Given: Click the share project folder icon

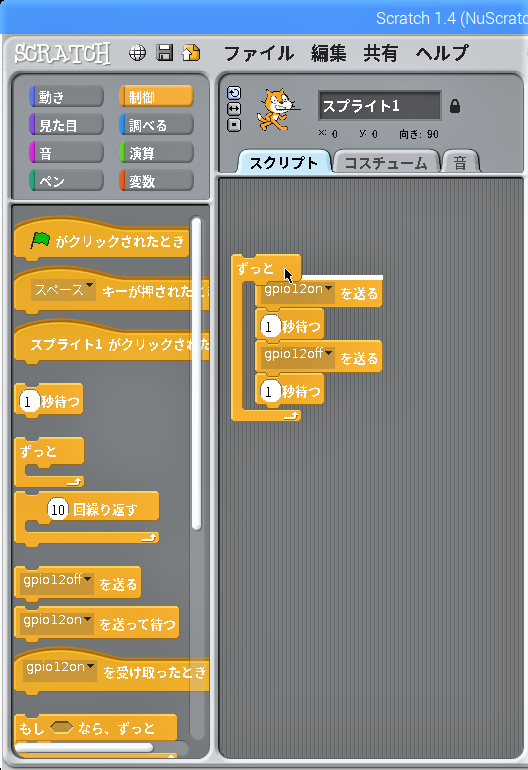Looking at the screenshot, I should coord(191,52).
